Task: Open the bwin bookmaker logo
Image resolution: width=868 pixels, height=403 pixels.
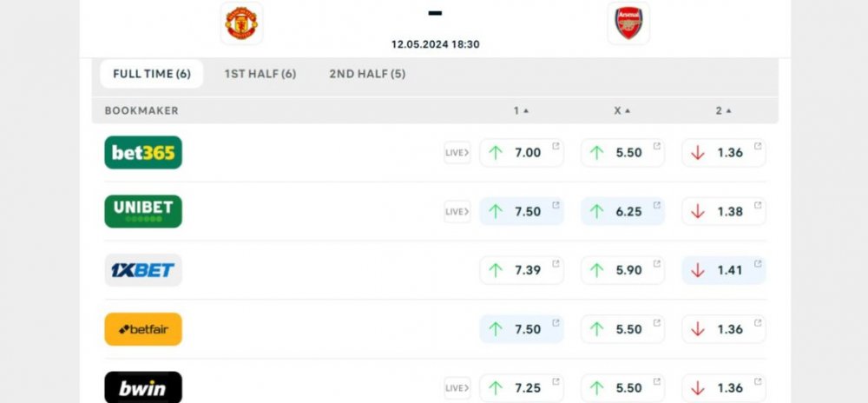Action: coord(143,387)
